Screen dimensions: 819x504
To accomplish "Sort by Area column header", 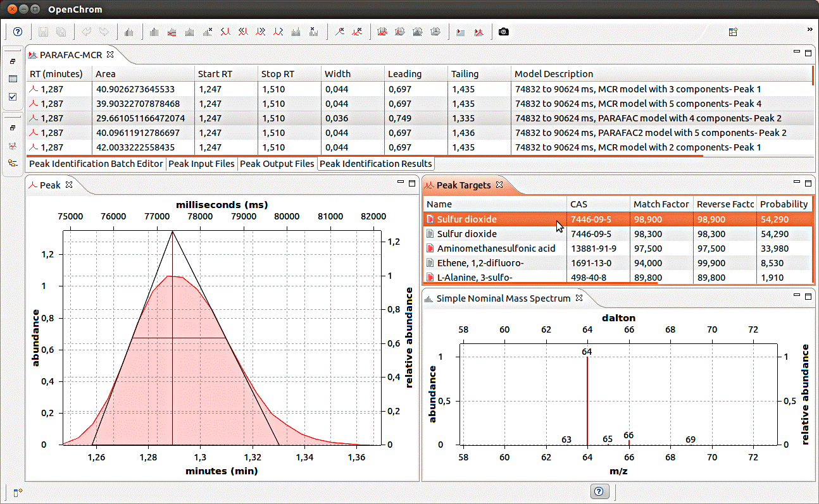I will click(142, 74).
